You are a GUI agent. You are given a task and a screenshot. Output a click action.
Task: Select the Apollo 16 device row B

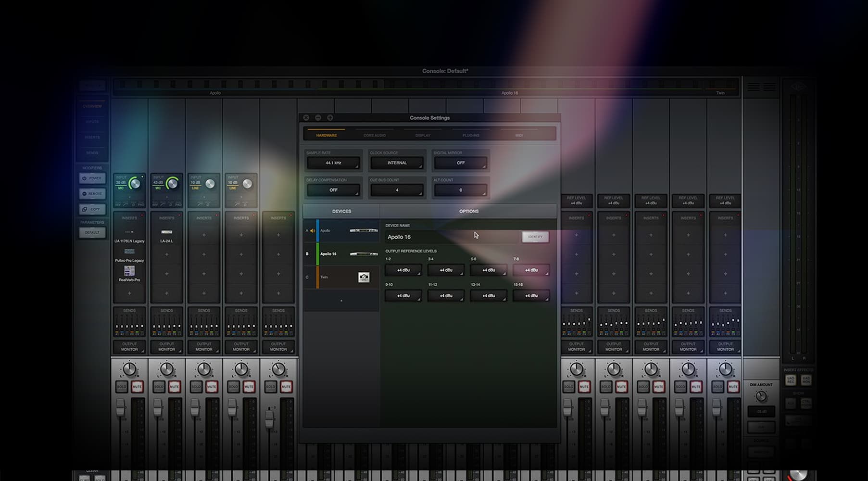coord(341,254)
